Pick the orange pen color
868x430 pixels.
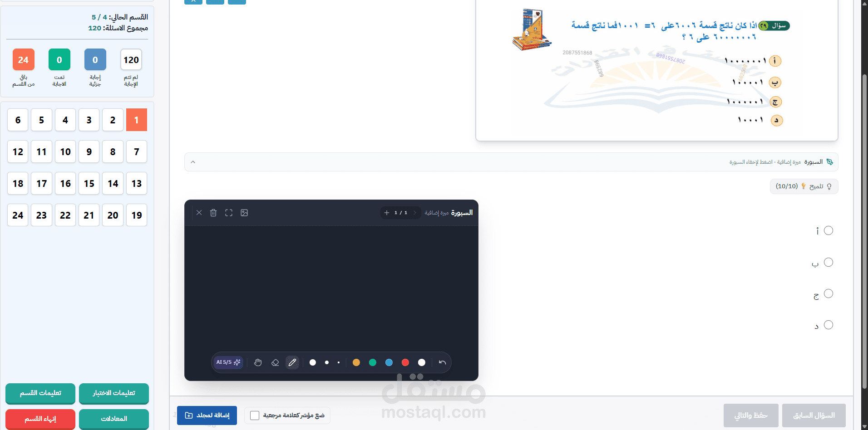pyautogui.click(x=356, y=362)
